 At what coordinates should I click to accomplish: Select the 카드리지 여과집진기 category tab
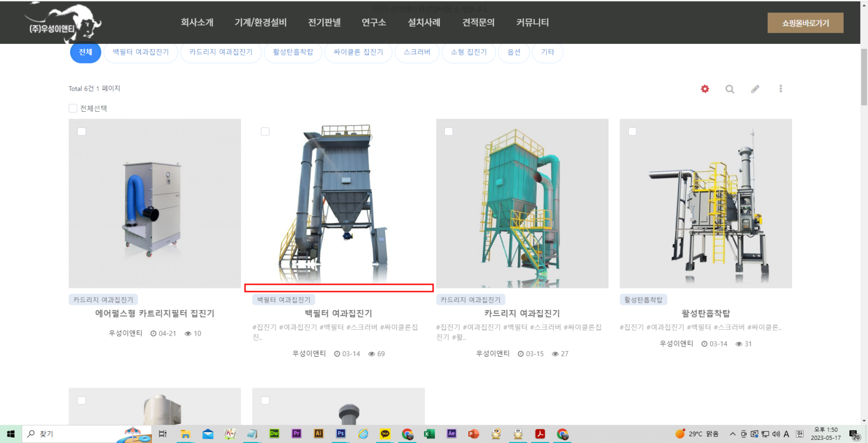pos(221,53)
